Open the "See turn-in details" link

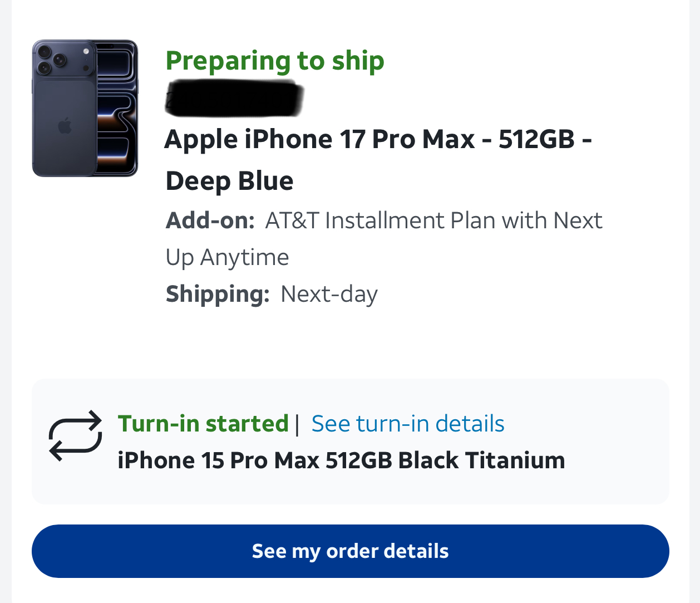pyautogui.click(x=408, y=424)
